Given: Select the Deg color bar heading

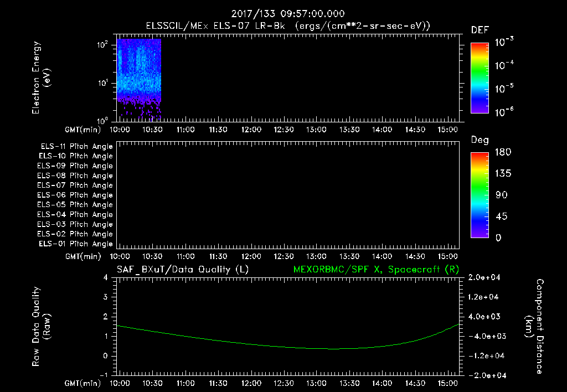Looking at the screenshot, I should [480, 140].
